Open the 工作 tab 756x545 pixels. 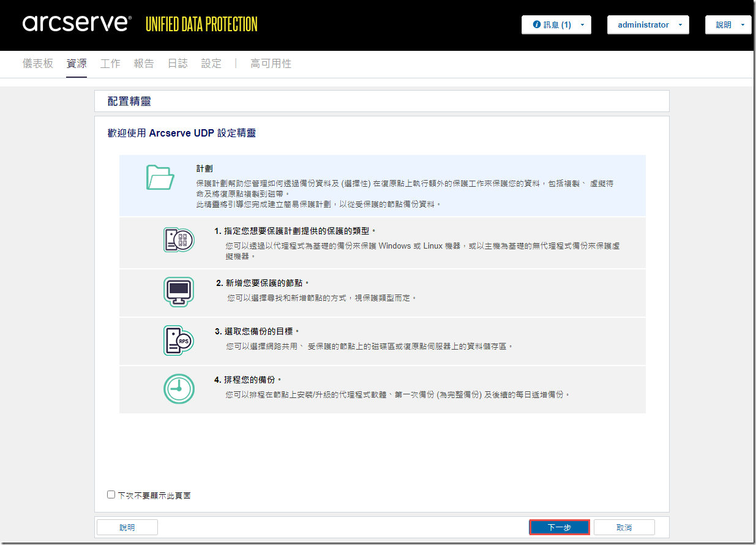pyautogui.click(x=110, y=64)
